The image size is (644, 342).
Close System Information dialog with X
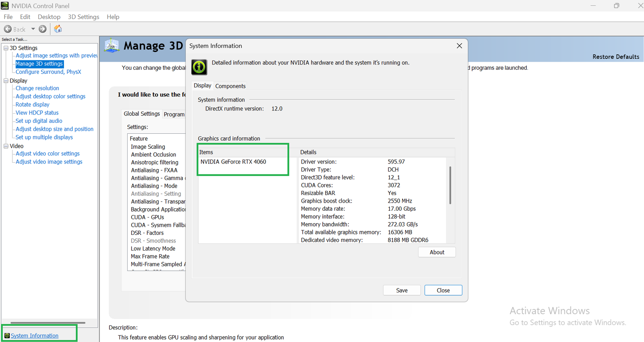459,46
